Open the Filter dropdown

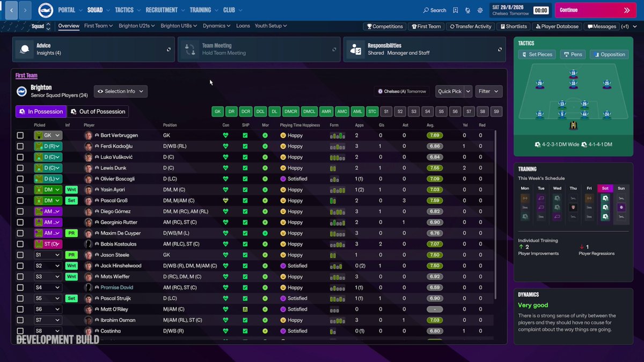(488, 91)
